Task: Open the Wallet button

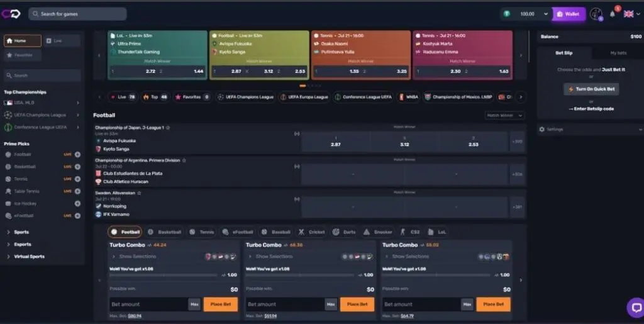Action: coord(569,14)
